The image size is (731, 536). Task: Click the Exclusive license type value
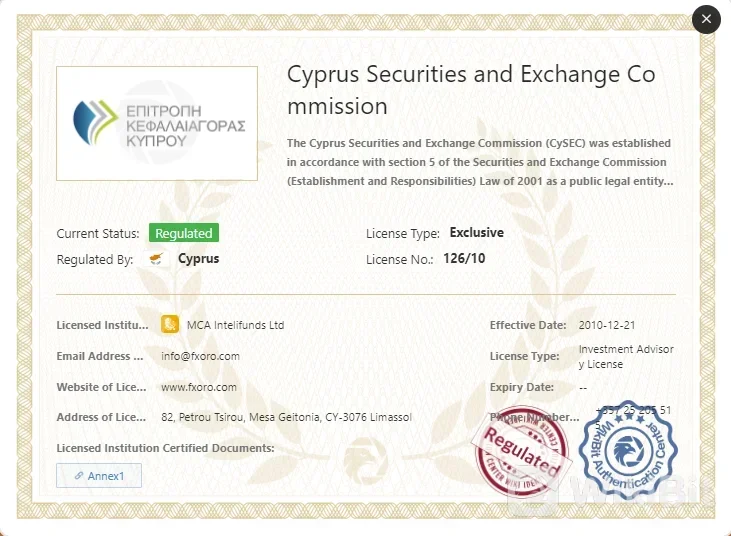tap(476, 233)
